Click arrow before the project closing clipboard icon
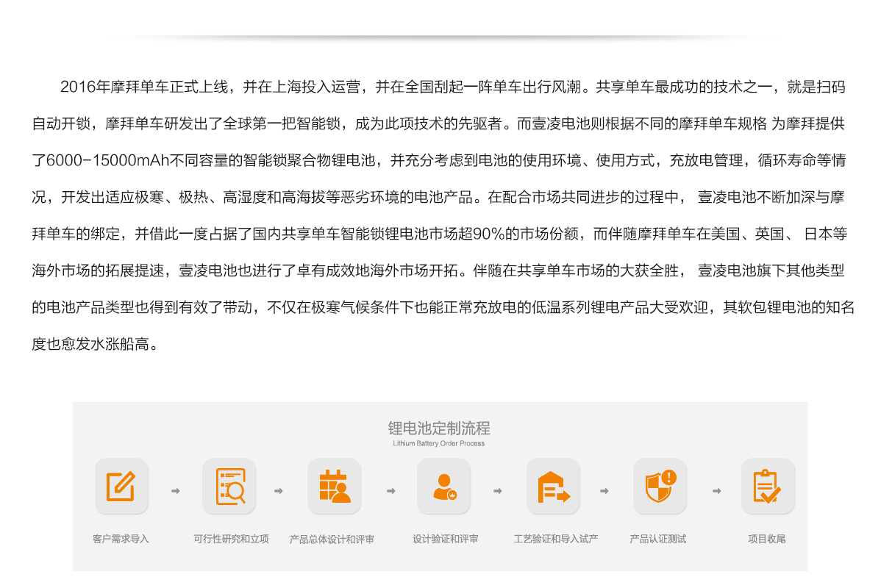 (716, 491)
